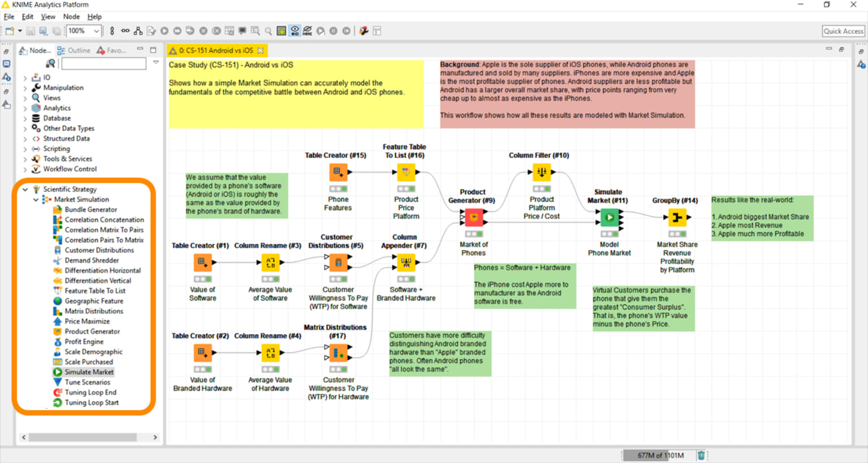Run garbage collector trash icon in status bar
This screenshot has height=463, width=868.
[x=701, y=455]
